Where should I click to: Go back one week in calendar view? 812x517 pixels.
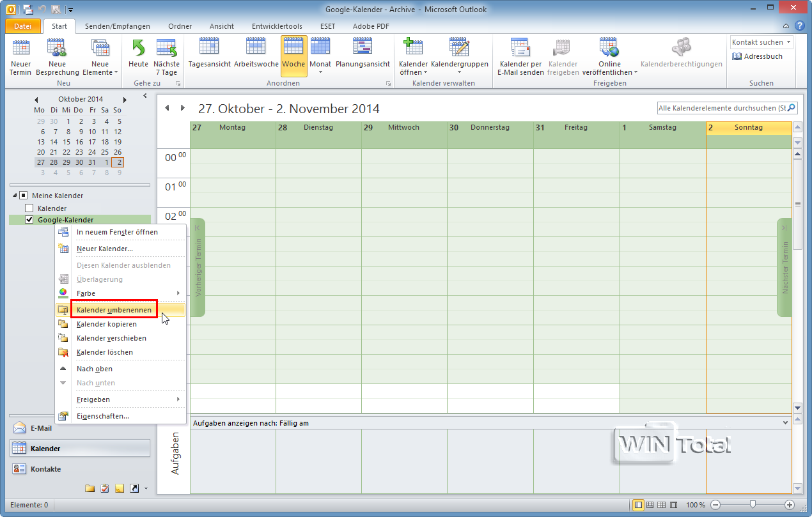(168, 108)
